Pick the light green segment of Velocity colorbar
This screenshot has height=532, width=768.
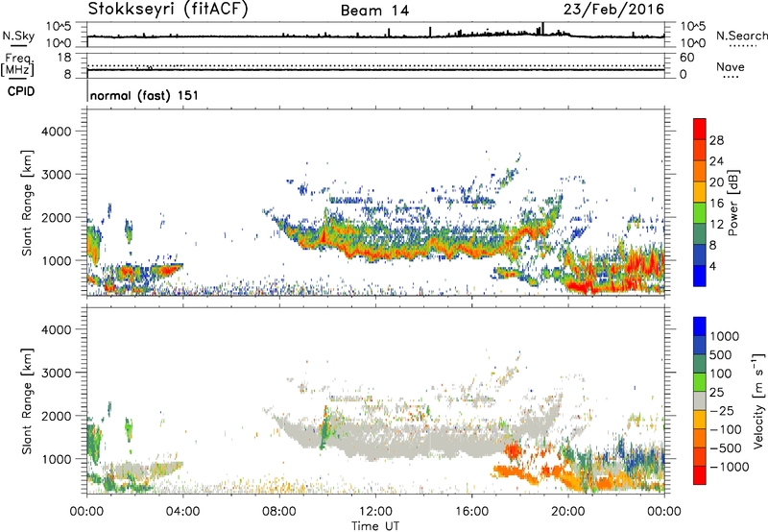(x=700, y=382)
